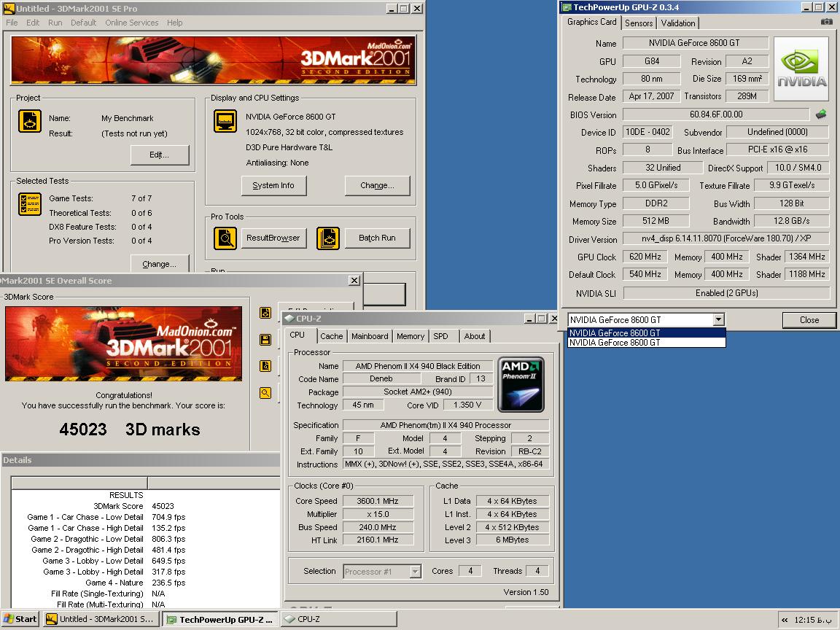The height and width of the screenshot is (630, 840).
Task: Click the ResultBrowser button
Action: (x=273, y=238)
